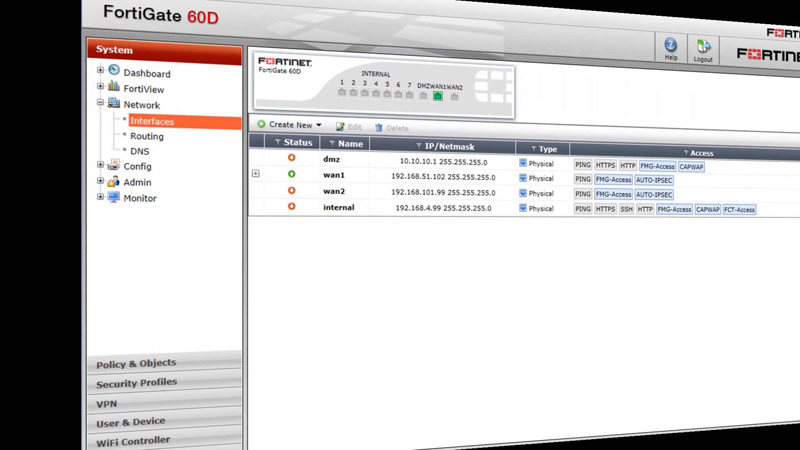Open the User & Device section
The image size is (800, 450).
point(164,421)
